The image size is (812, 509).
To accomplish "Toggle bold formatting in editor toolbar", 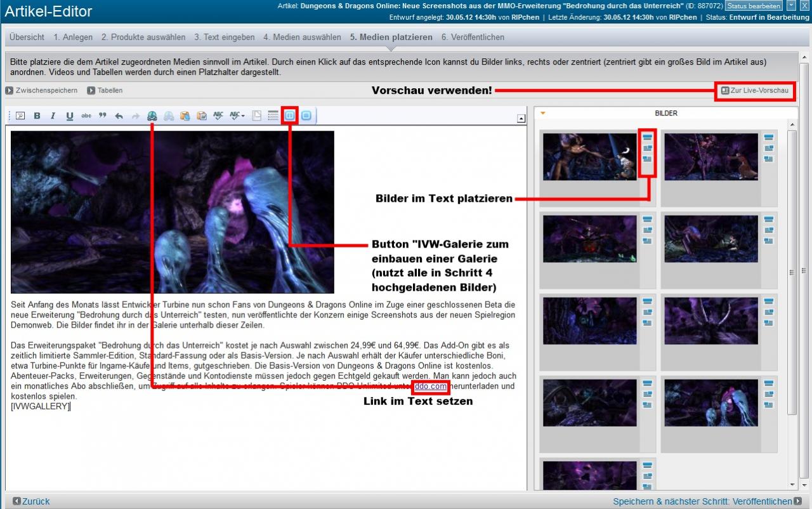I will pyautogui.click(x=37, y=116).
